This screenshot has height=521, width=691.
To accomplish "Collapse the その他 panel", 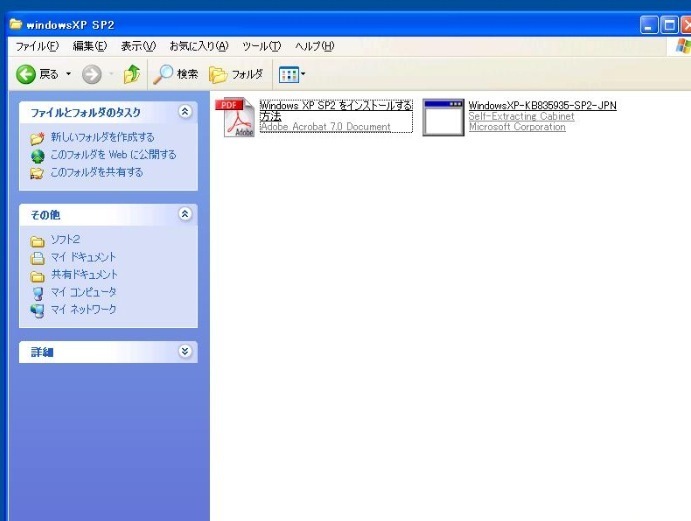I will 184,214.
